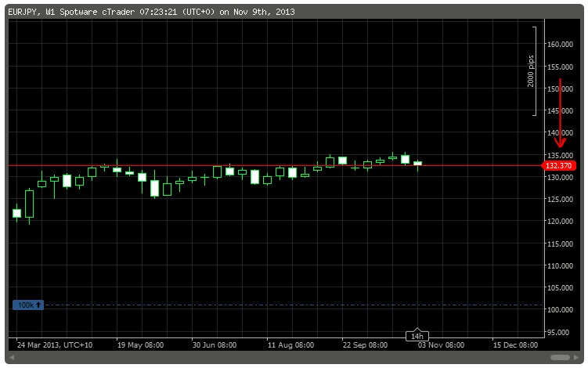Screen dimensions: 588x368
Task: Click the 19 May 08:00 date label
Action: [x=140, y=345]
